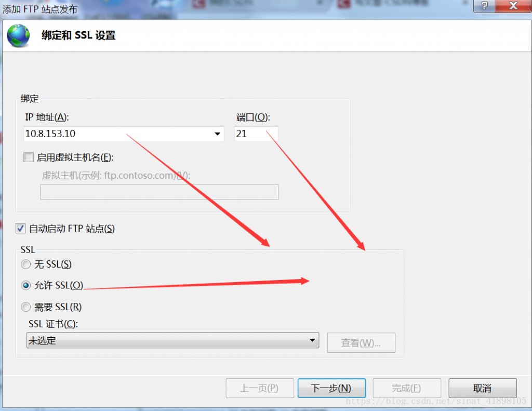Click the IP 地址 field showing 10.8.153.10
The height and width of the screenshot is (411, 532).
coord(124,134)
